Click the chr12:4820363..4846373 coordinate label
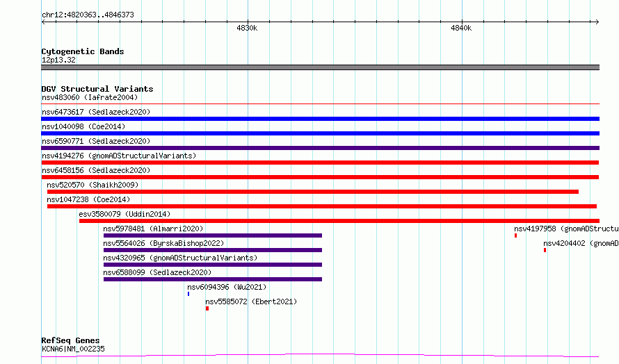Image resolution: width=619 pixels, height=364 pixels. point(88,15)
